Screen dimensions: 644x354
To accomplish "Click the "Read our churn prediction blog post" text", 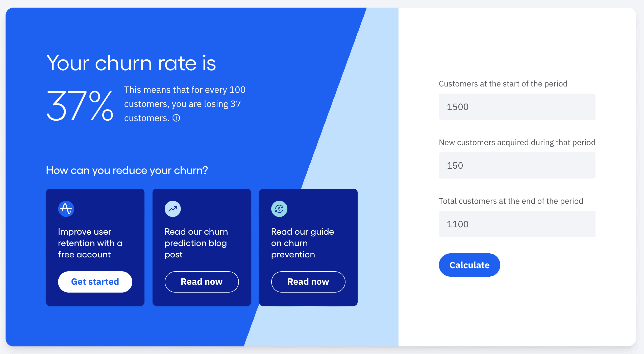I will [196, 243].
